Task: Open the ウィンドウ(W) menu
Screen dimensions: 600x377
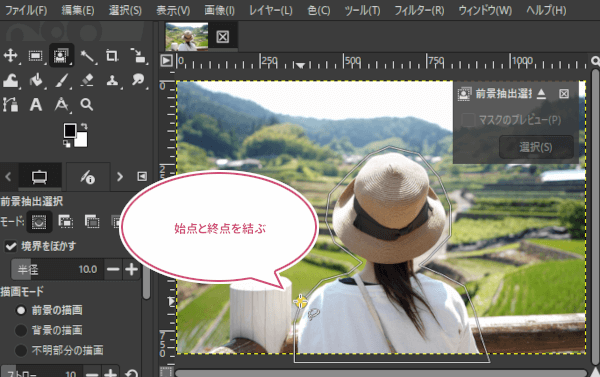Action: 485,10
